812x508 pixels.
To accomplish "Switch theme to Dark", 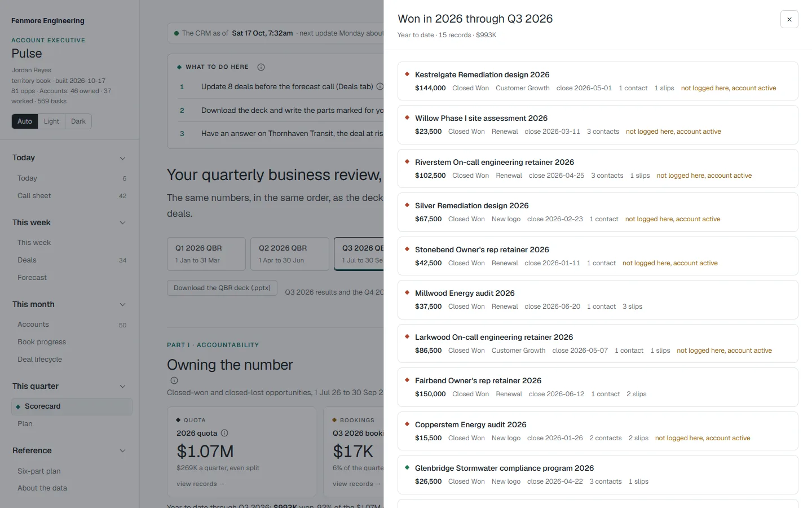I will 78,121.
